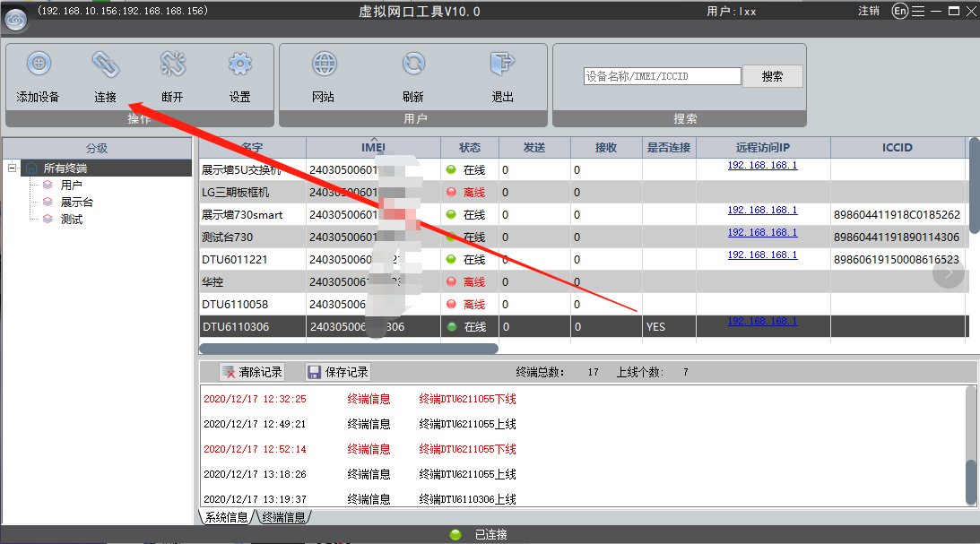This screenshot has height=544, width=980.
Task: Select the 测试 tree item
Action: 71,220
